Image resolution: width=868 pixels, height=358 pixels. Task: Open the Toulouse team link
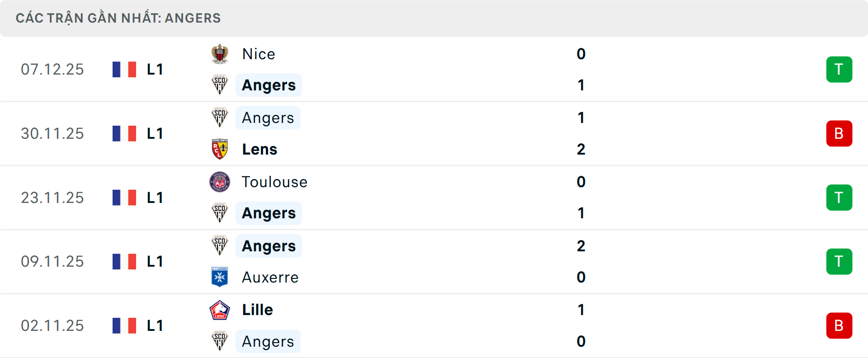click(274, 182)
